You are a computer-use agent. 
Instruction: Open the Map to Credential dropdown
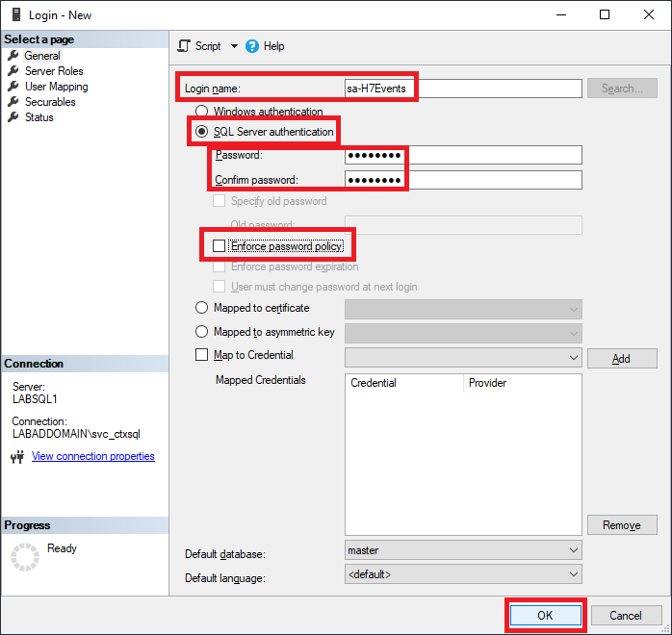(x=574, y=357)
